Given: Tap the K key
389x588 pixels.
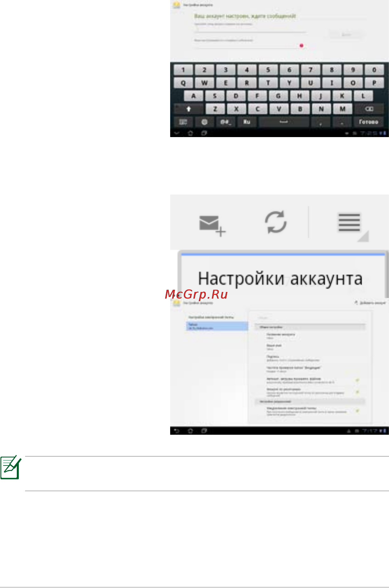Looking at the screenshot, I should point(342,96).
